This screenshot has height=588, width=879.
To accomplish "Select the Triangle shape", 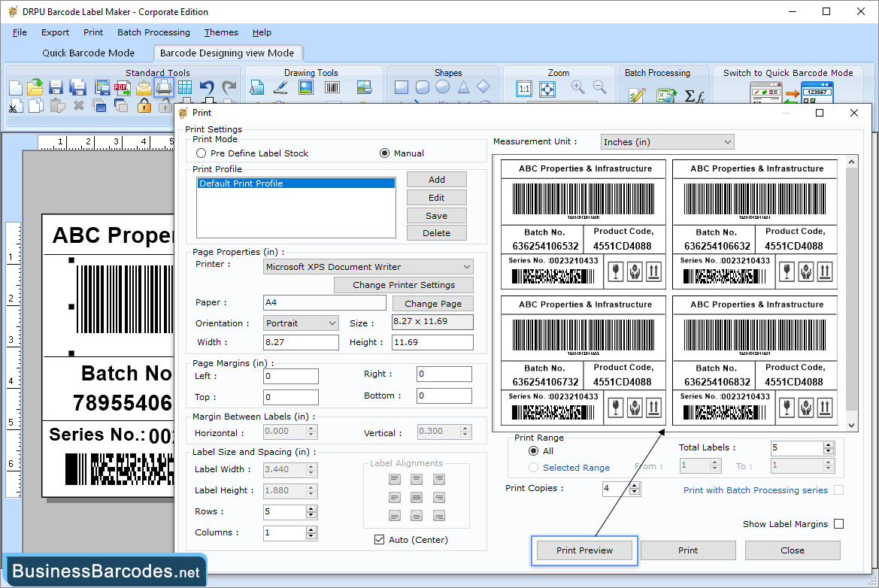I will tap(464, 87).
